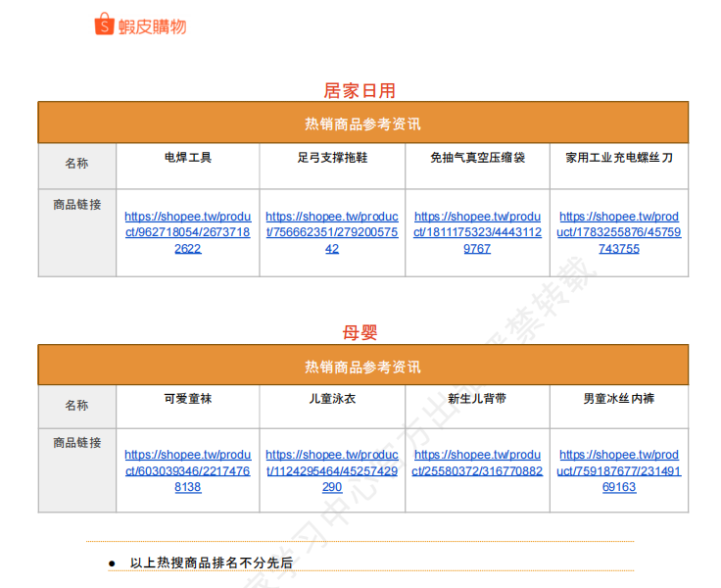Viewport: 721px width, 588px height.
Task: Click the 名称 label in 居家日用 table
Action: (x=76, y=164)
